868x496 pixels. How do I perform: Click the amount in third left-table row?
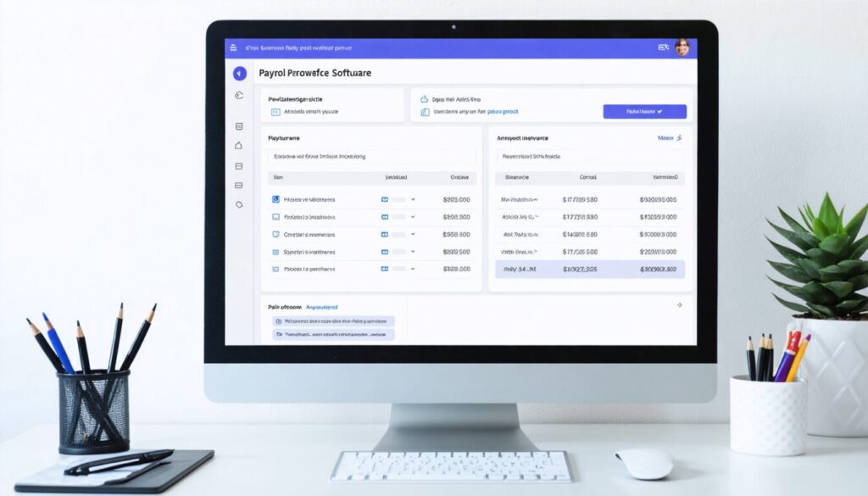pos(457,234)
